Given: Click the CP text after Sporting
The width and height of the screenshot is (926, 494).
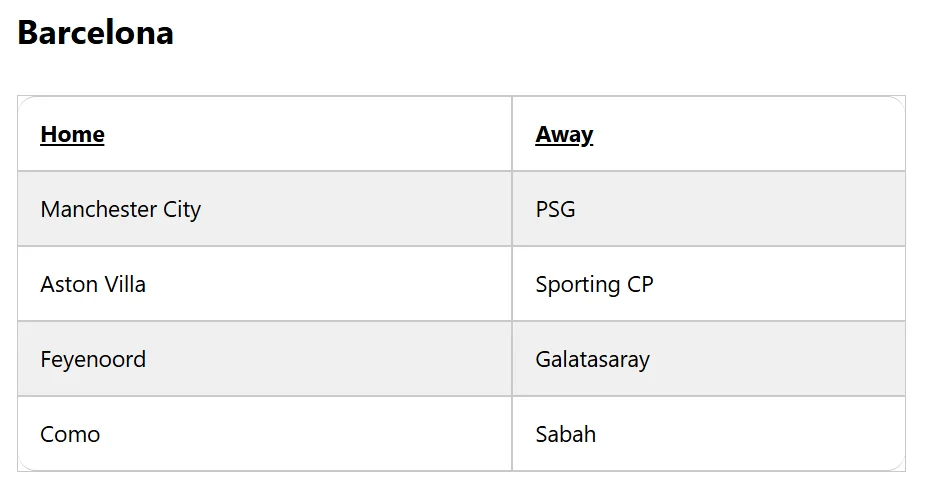Looking at the screenshot, I should tap(640, 284).
